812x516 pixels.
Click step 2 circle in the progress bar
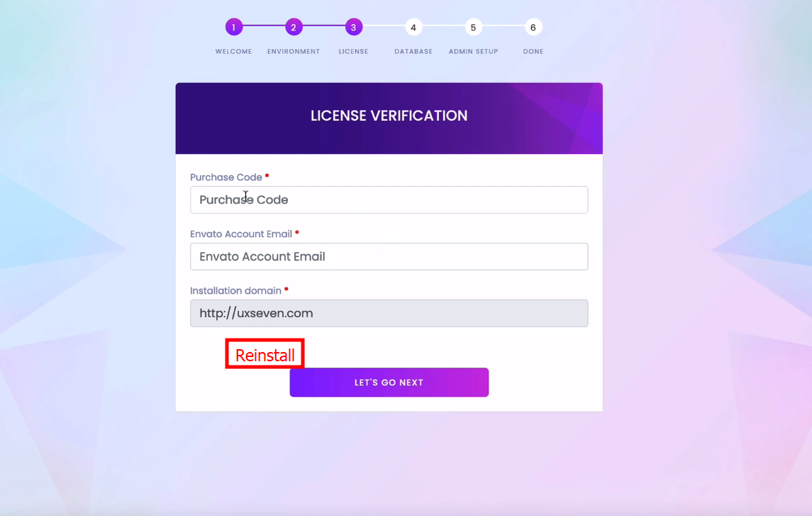tap(294, 28)
